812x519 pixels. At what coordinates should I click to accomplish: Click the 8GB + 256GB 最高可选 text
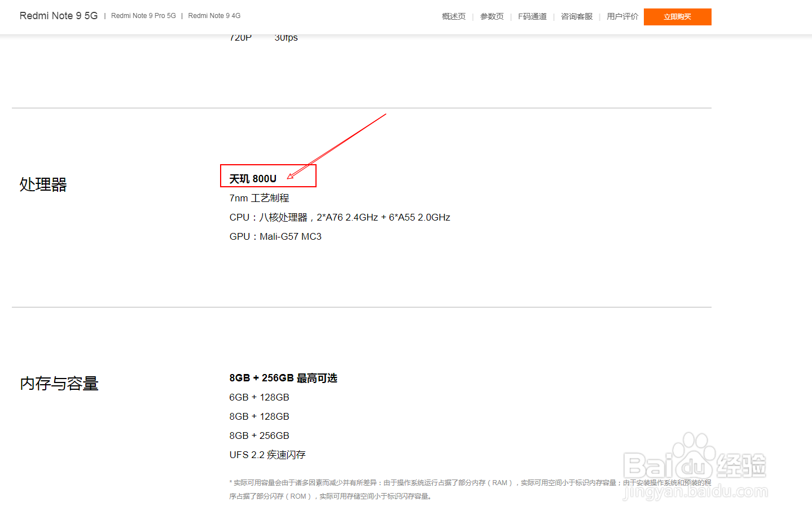pos(283,378)
